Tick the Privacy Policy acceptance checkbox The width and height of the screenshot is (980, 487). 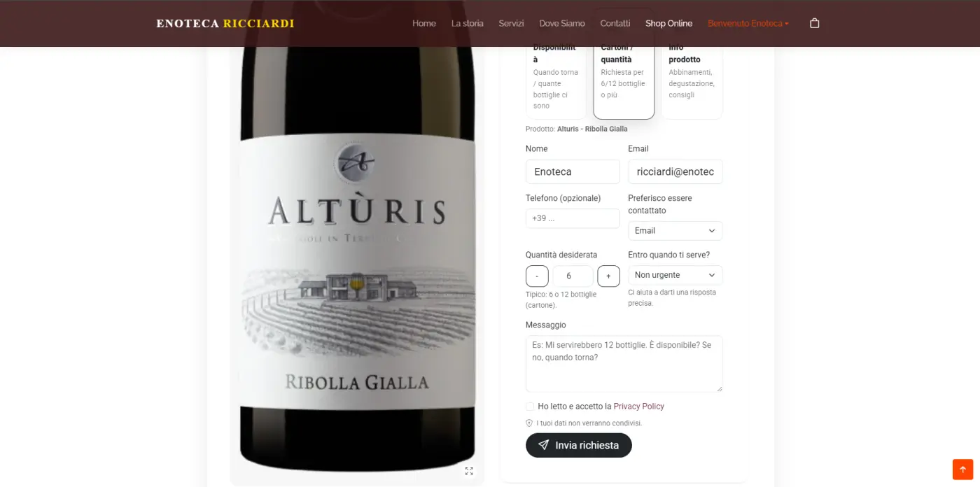(530, 407)
